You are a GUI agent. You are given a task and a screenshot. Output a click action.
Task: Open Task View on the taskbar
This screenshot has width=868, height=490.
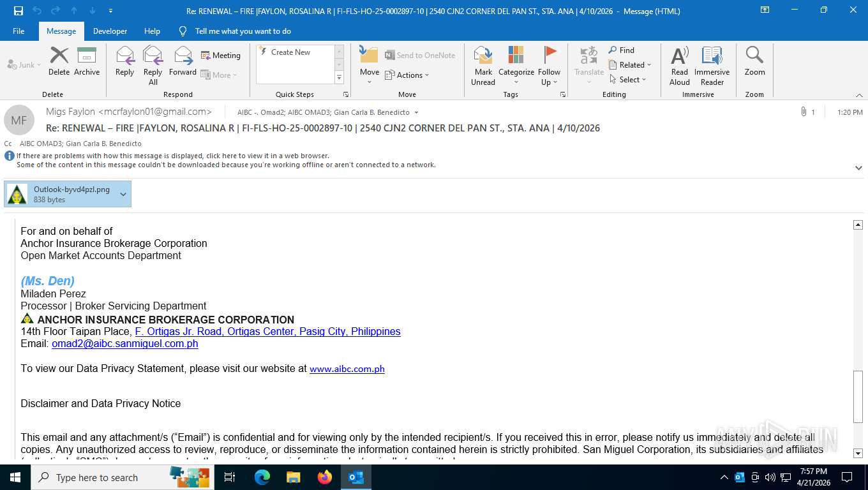230,477
